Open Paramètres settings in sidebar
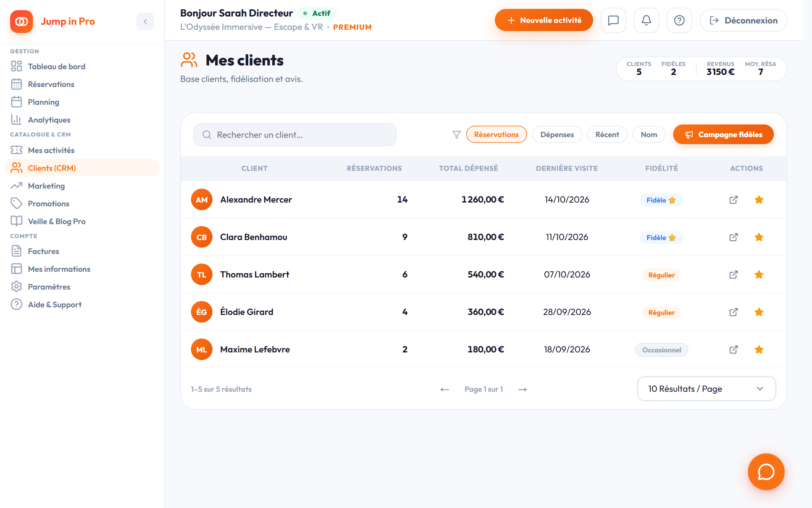The width and height of the screenshot is (812, 508). [x=82, y=287]
